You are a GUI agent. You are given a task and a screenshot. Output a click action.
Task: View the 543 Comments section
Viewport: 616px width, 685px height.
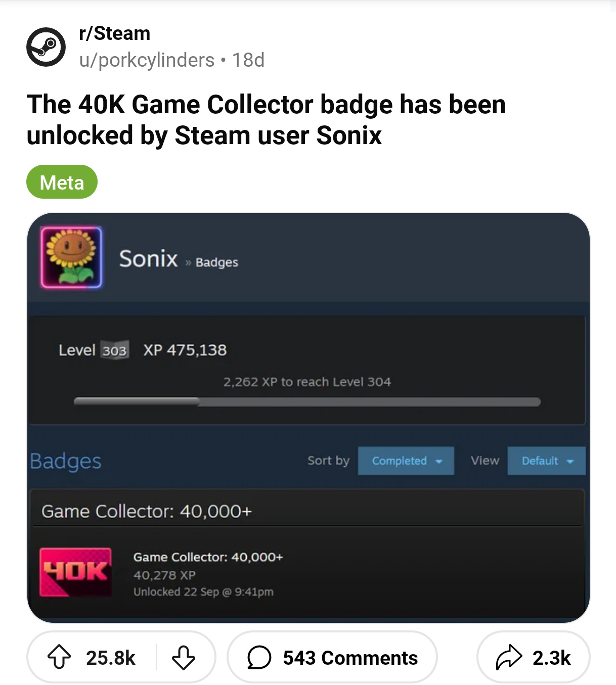click(350, 658)
